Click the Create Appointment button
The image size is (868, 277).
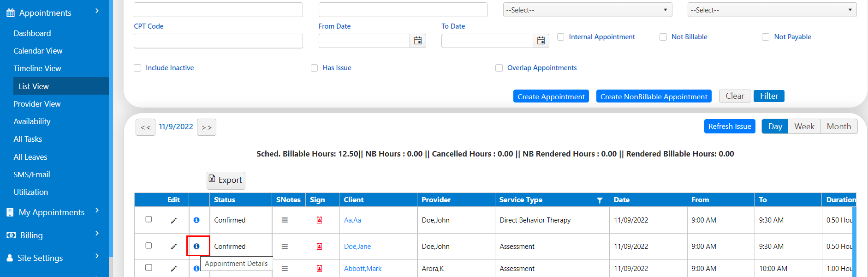tap(551, 96)
